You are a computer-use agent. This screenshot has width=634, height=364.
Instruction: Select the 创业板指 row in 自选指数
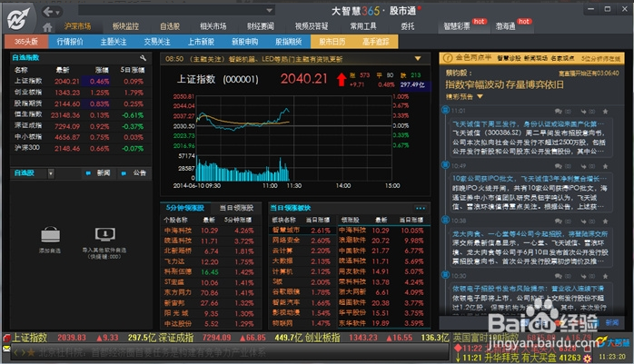[x=80, y=93]
